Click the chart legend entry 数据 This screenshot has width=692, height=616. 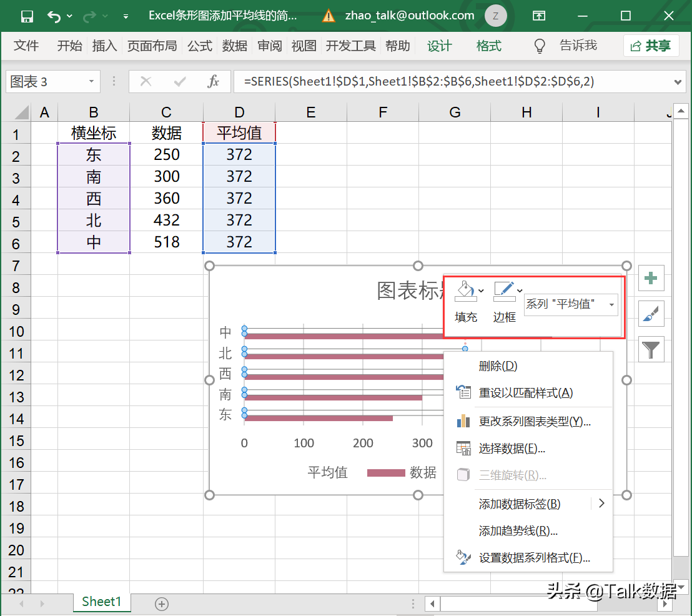pos(402,472)
